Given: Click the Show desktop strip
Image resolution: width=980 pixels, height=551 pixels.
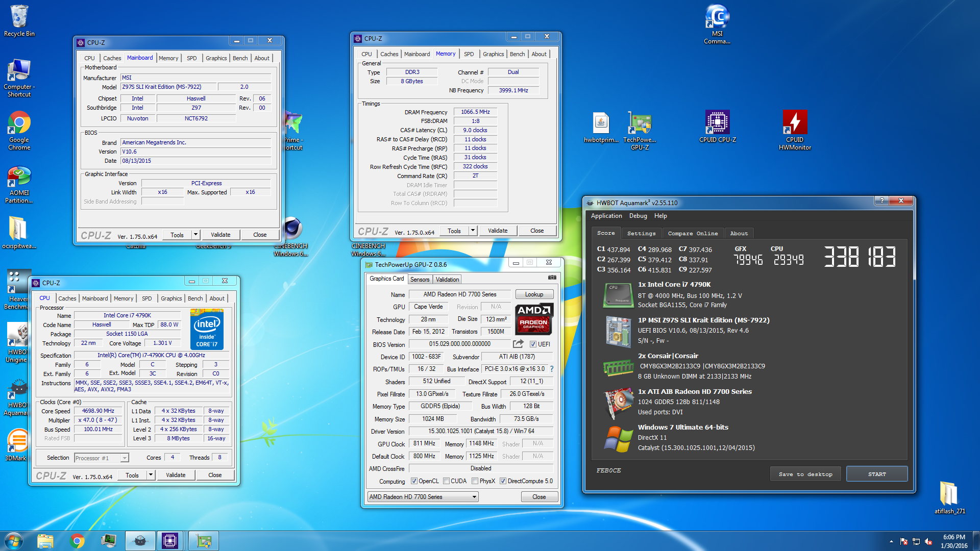Looking at the screenshot, I should tap(976, 541).
